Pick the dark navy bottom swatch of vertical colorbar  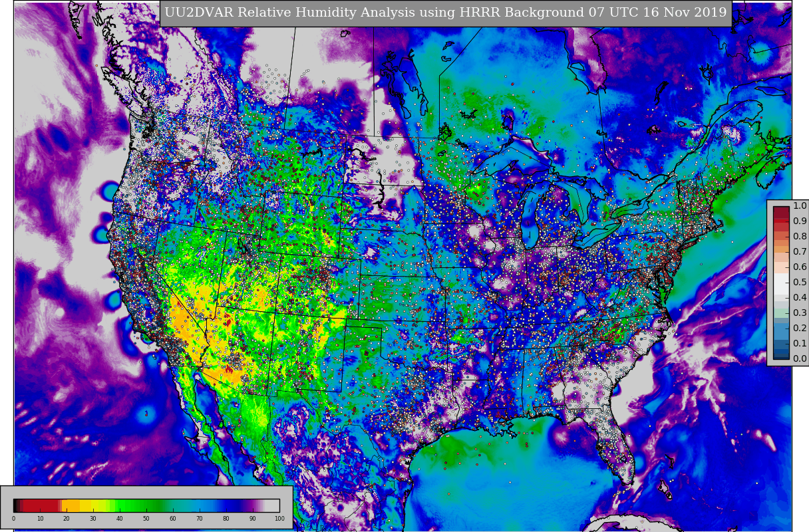pos(781,356)
